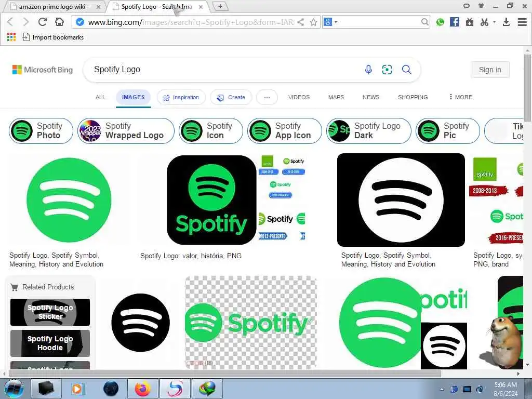Switch to the amazon prime logo wiki browser tab
Screen dimensions: 532x399
54,7
